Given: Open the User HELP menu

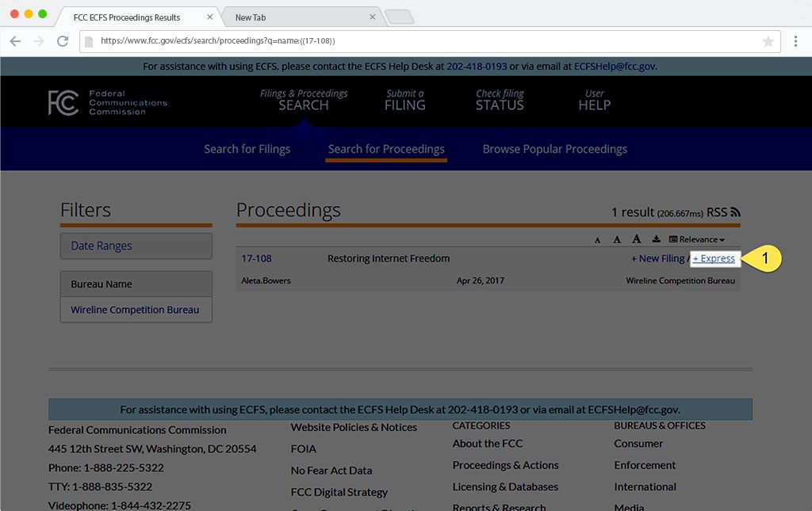Looking at the screenshot, I should [595, 100].
